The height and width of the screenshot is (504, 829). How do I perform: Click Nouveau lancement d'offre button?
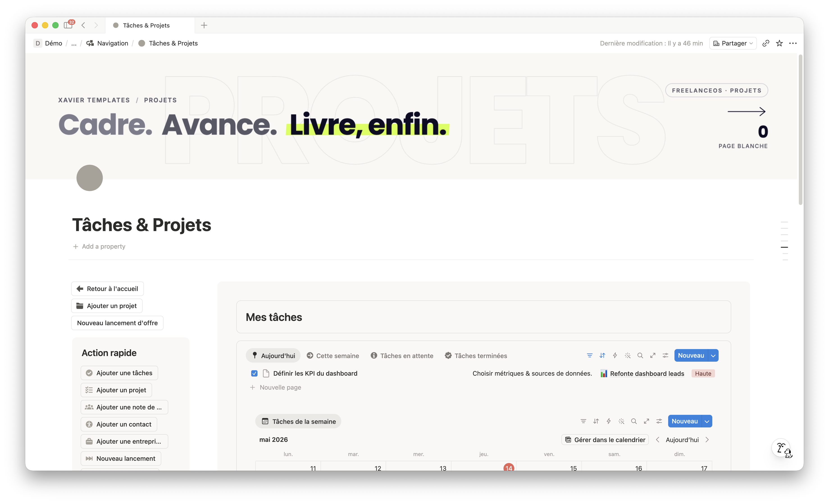(x=117, y=323)
